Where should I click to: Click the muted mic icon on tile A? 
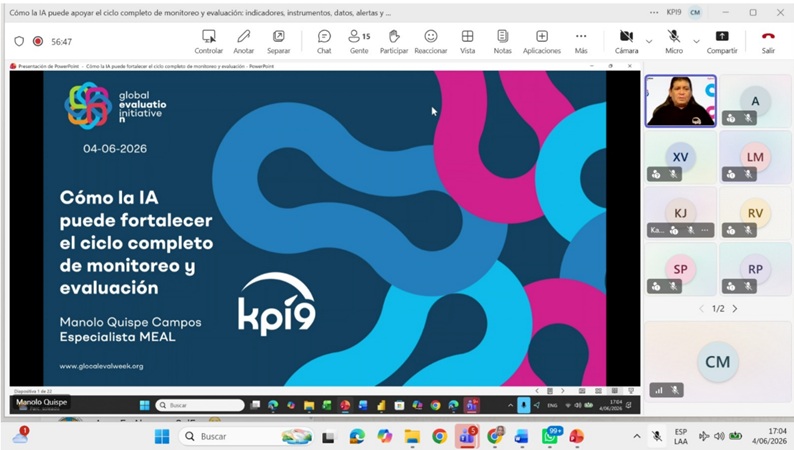[748, 118]
